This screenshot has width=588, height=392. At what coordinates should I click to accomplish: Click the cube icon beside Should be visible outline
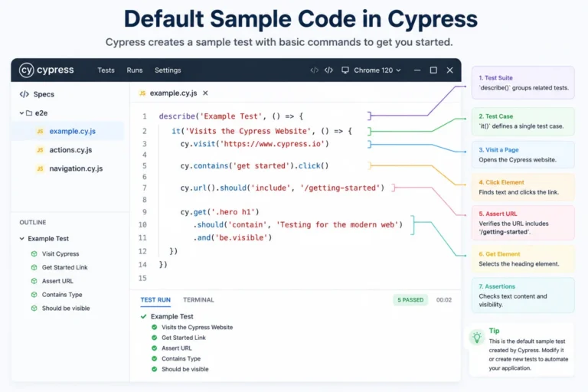(34, 309)
